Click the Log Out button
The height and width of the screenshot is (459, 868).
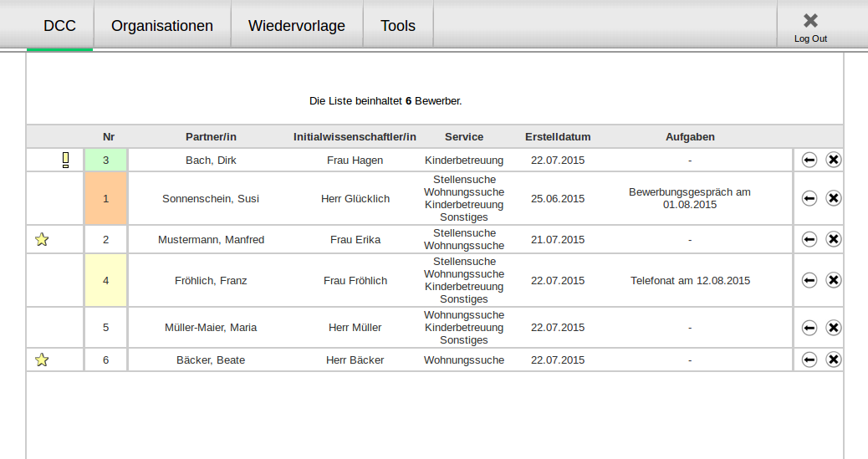810,27
